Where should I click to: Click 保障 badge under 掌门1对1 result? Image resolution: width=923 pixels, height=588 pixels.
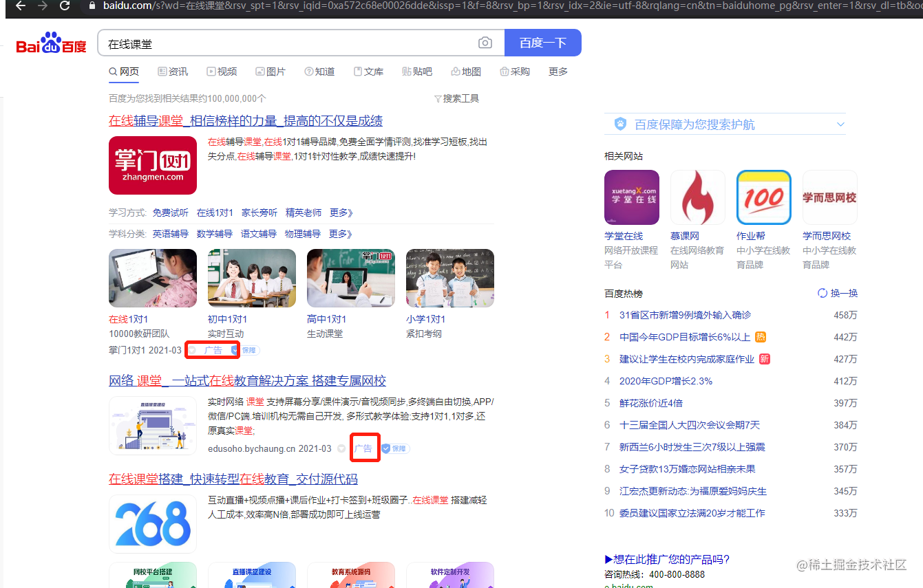(245, 350)
